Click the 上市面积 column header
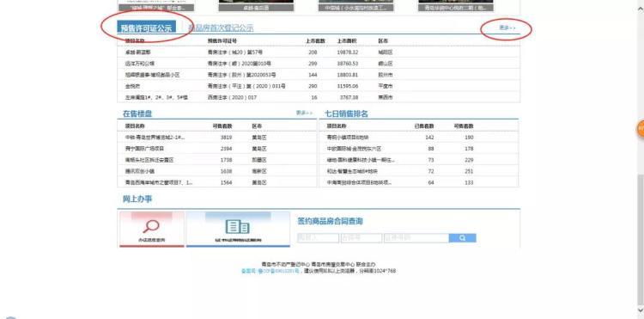 (x=347, y=41)
